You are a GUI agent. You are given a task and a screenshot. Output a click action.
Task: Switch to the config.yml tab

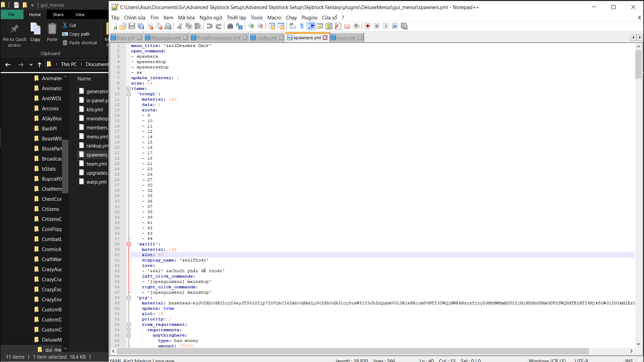[x=266, y=38]
